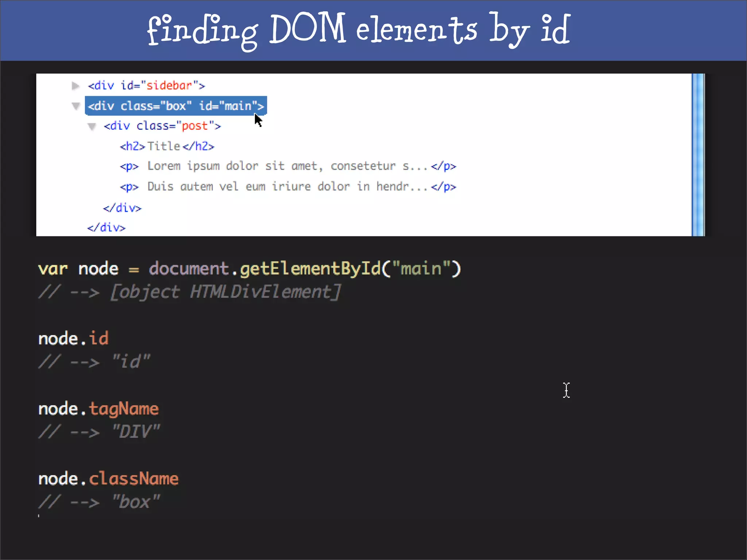Screen dimensions: 747x560
Task: Click the '// --> "box"' comment
Action: [x=99, y=502]
